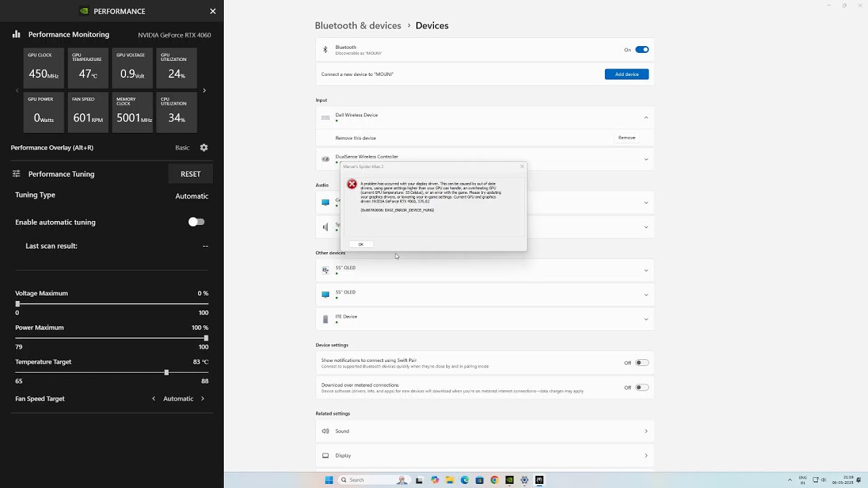868x488 pixels.
Task: Open Performance Overlay settings gear
Action: 203,148
